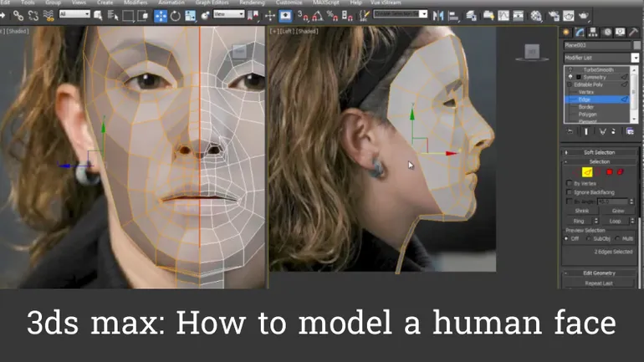Screen dimensions: 644x362
Task: Activate the Select and Move tool
Action: click(x=161, y=16)
